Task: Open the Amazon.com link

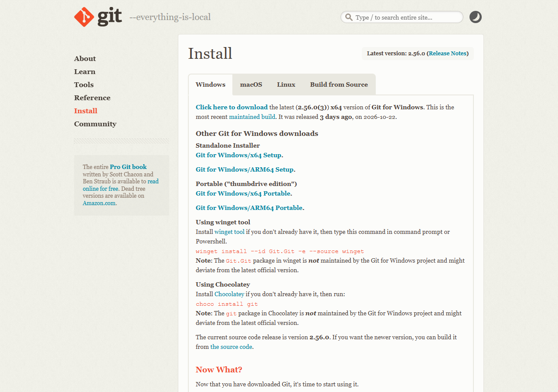Action: click(x=99, y=203)
